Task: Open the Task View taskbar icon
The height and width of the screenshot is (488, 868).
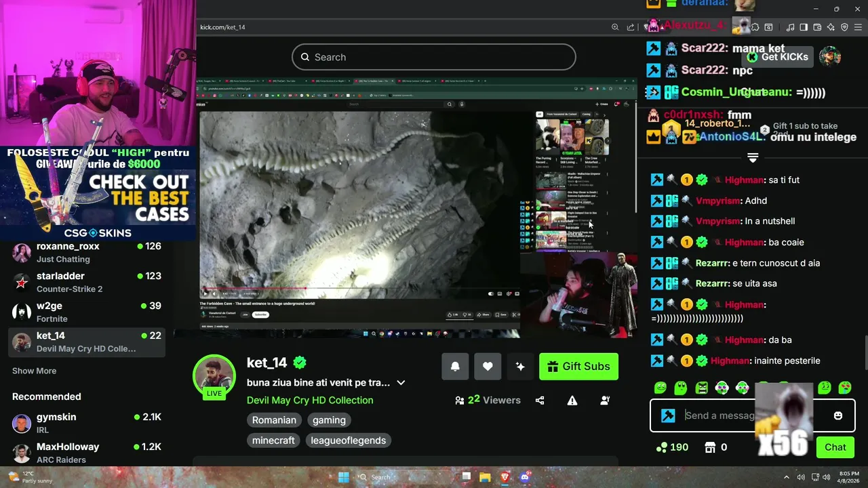Action: pos(466,477)
